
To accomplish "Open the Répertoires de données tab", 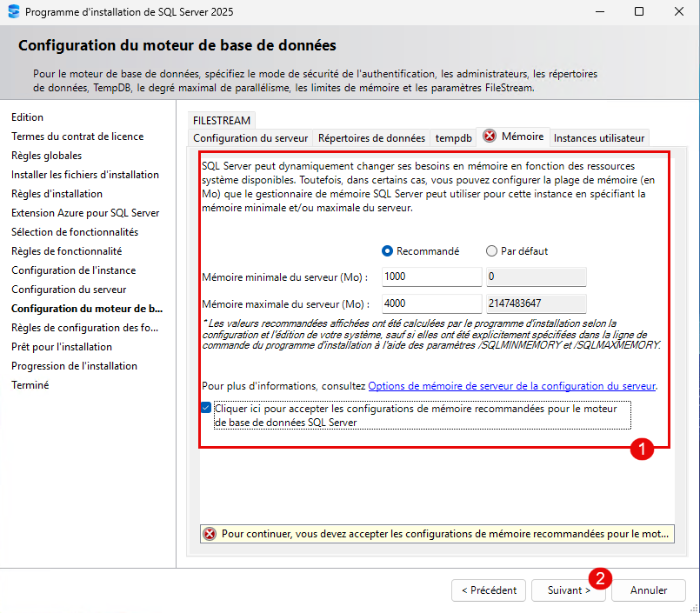I will tap(371, 138).
